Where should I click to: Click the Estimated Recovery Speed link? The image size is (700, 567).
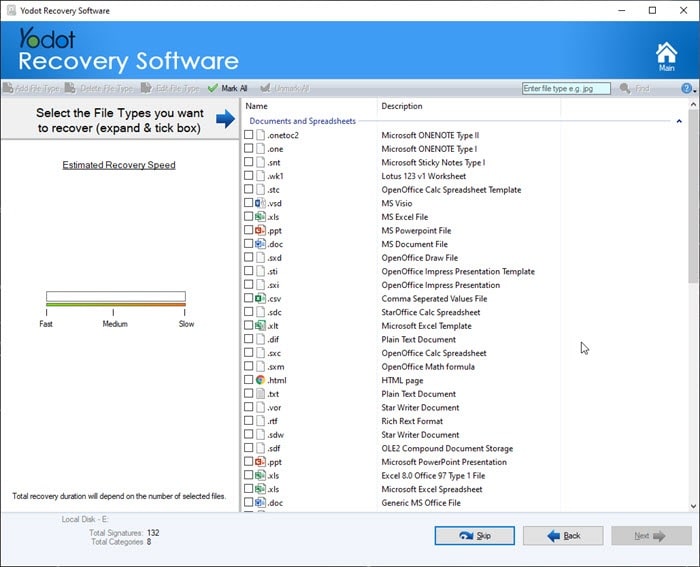tap(119, 165)
